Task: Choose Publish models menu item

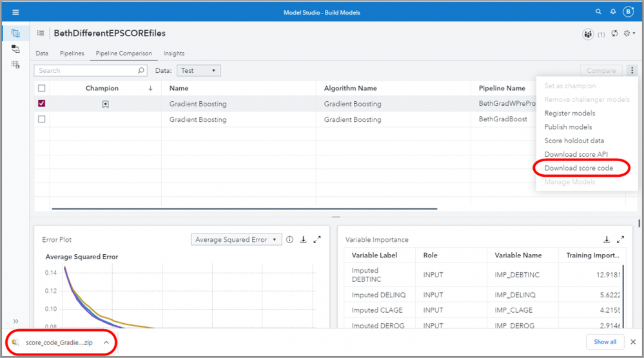Action: [568, 127]
